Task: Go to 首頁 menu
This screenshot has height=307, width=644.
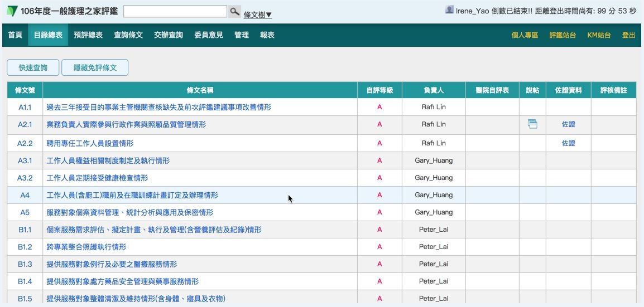Action: pos(15,35)
